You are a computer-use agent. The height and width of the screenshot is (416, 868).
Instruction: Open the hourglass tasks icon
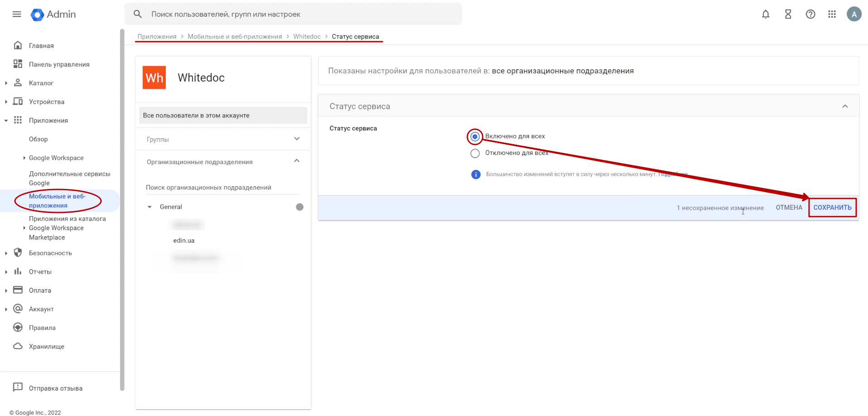[788, 14]
